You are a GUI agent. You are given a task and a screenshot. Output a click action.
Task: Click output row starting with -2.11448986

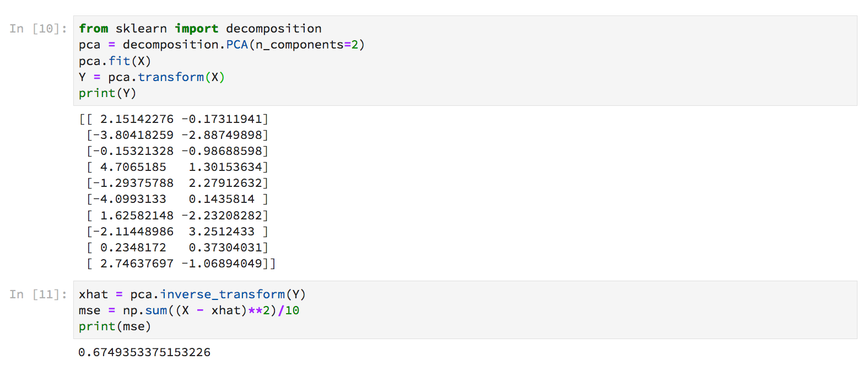177,232
